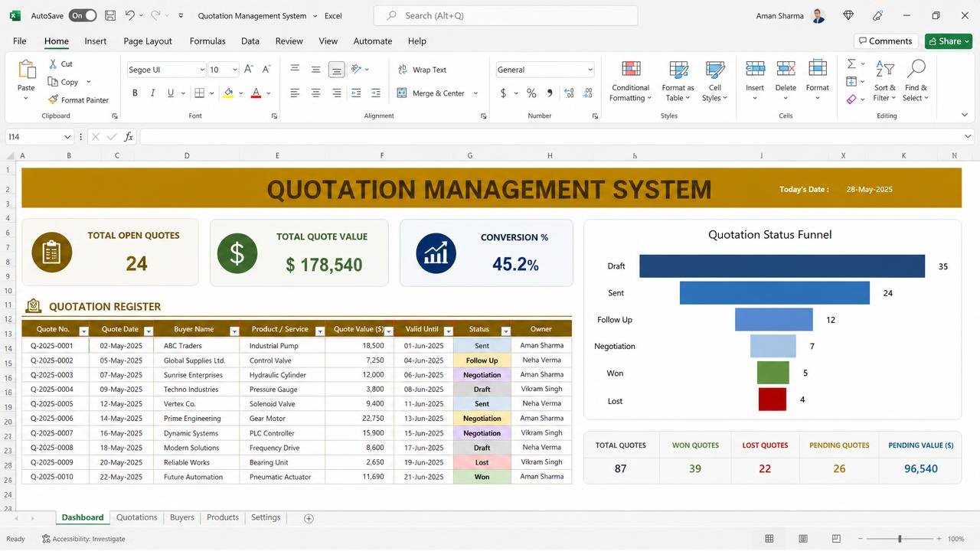Click the Font Color red A swatch
Screen dimensions: 980x551
256,93
